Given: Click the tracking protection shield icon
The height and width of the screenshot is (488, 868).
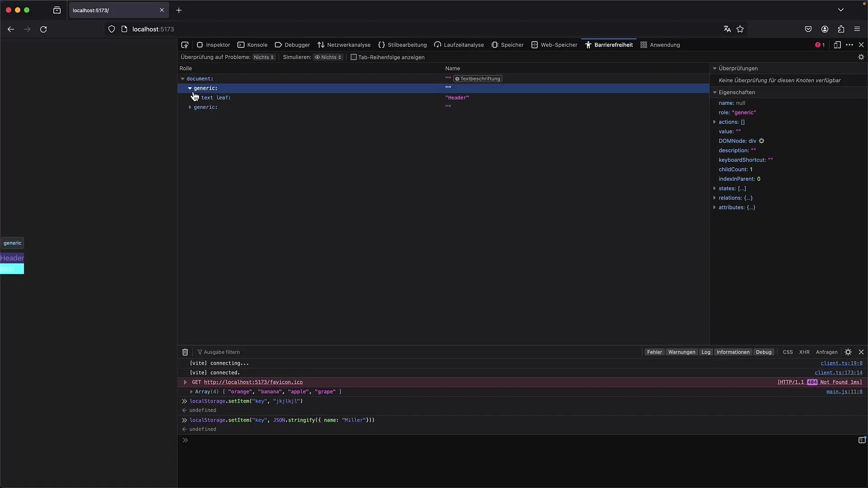Looking at the screenshot, I should pos(112,29).
